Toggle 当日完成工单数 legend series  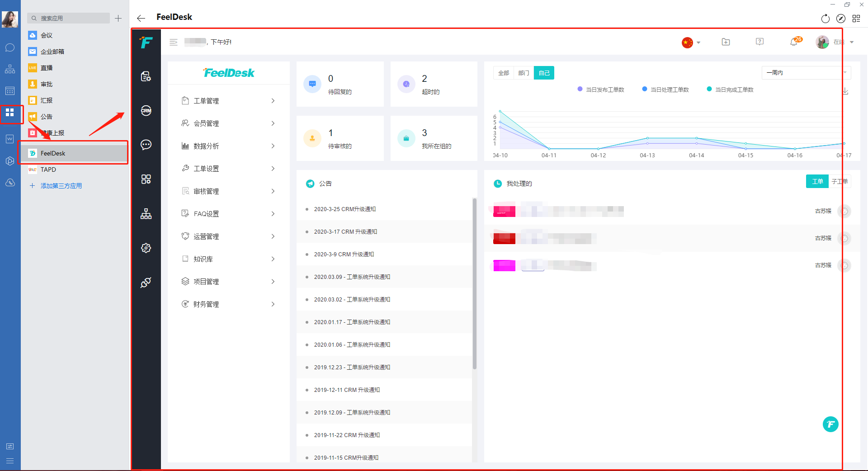tap(730, 89)
